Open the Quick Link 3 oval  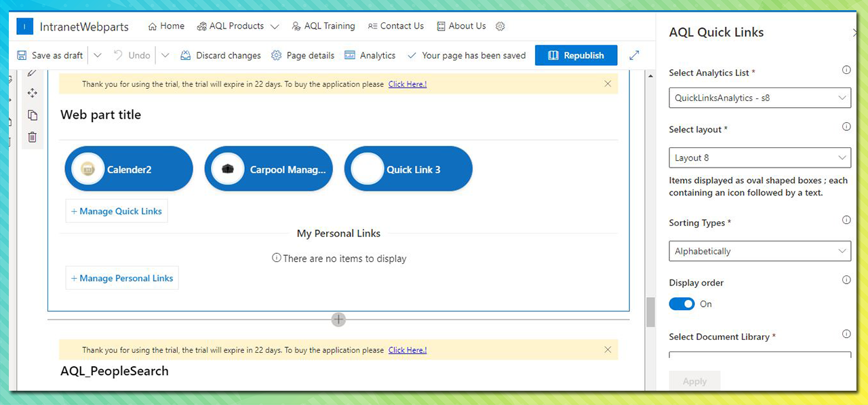(x=408, y=169)
